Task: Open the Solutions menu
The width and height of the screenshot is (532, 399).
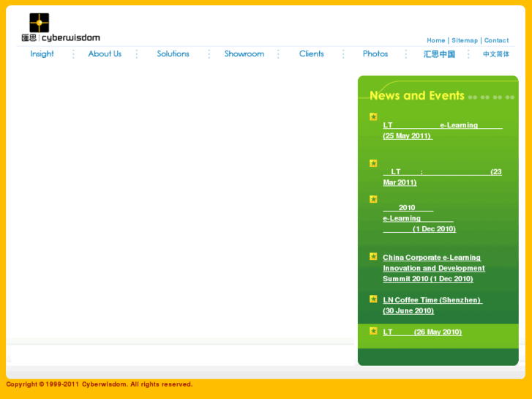Action: 173,53
